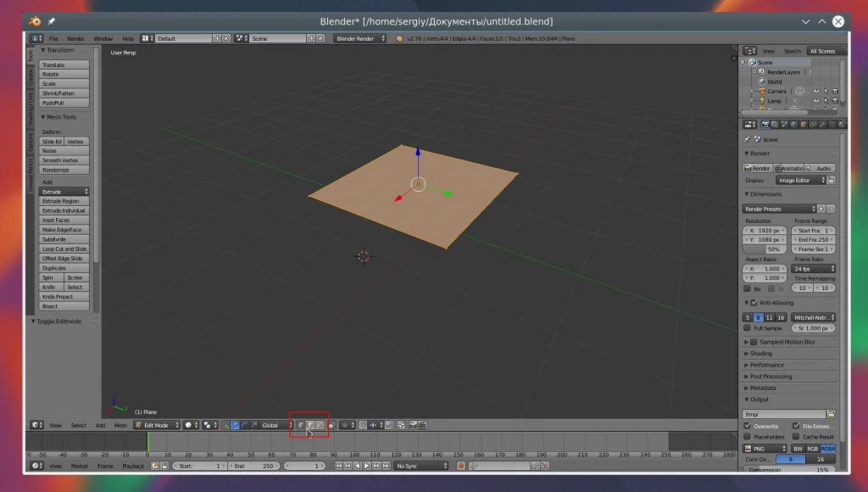The height and width of the screenshot is (492, 868).
Task: Click the Subdivide button
Action: pyautogui.click(x=64, y=239)
